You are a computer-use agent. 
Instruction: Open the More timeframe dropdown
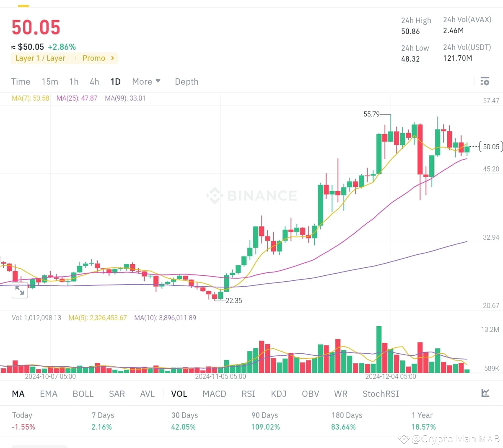(x=146, y=81)
